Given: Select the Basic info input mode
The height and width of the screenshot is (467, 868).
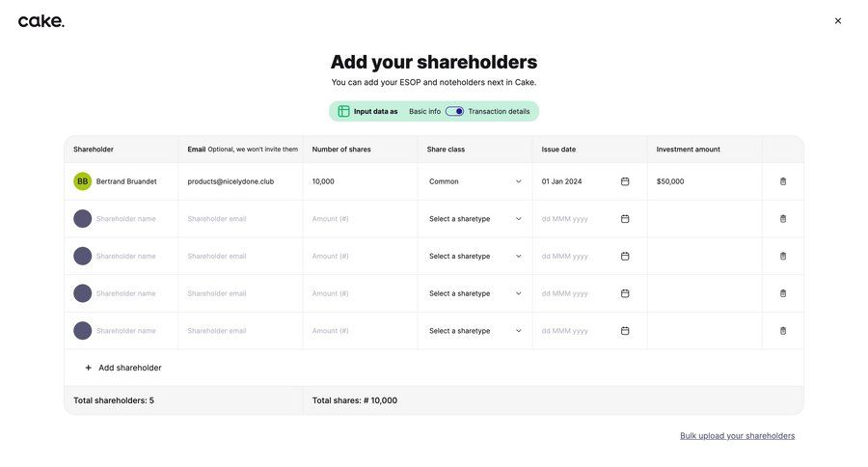Looking at the screenshot, I should tap(424, 111).
